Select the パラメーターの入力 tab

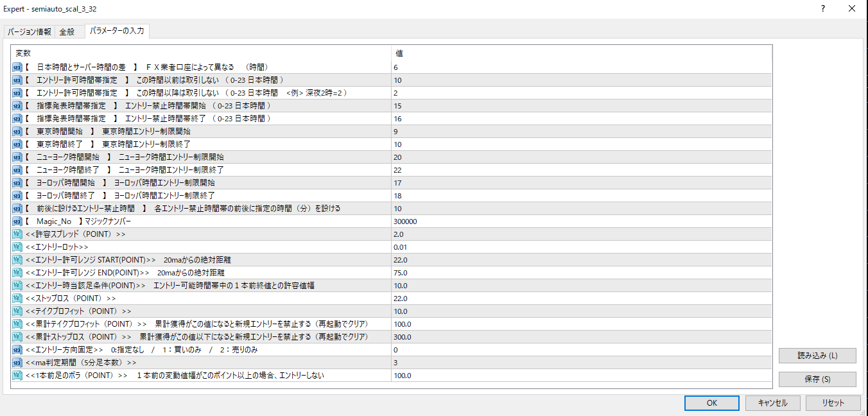[x=117, y=31]
